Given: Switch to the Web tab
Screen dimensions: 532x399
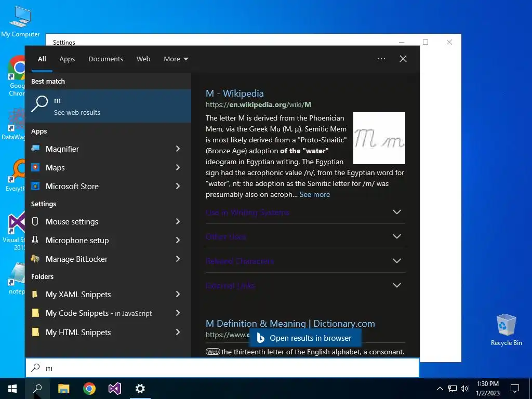Looking at the screenshot, I should pos(143,59).
